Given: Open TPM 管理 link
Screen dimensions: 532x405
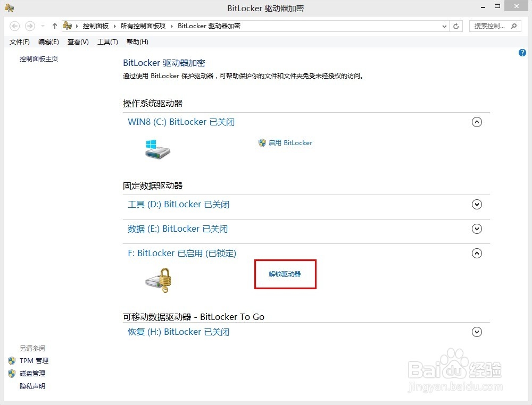Looking at the screenshot, I should [34, 360].
